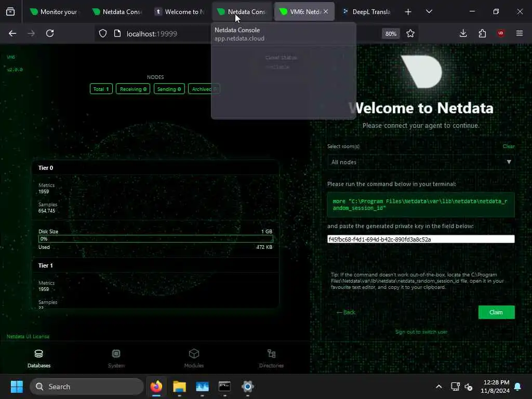Close the VM6 Netdata tab
The width and height of the screenshot is (532, 399).
[x=326, y=11]
